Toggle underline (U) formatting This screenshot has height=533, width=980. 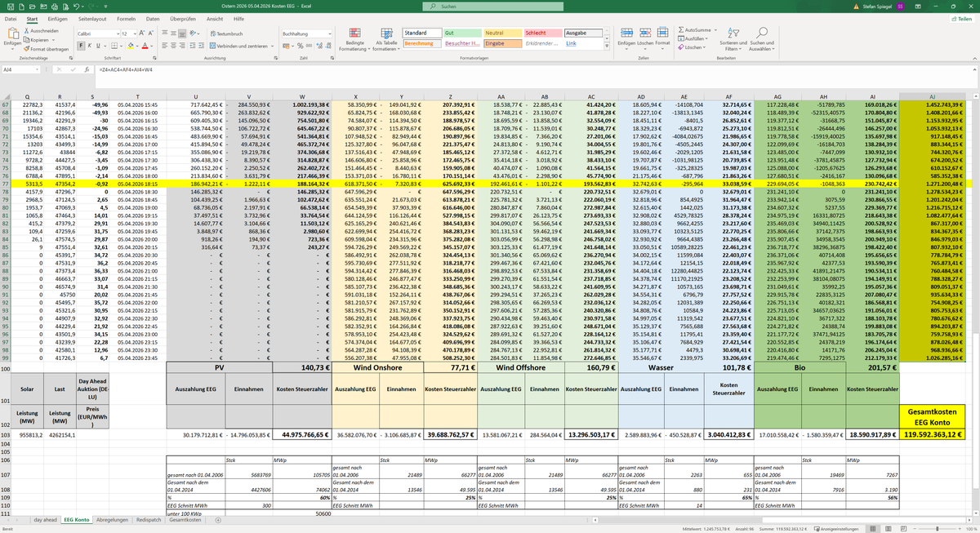pyautogui.click(x=98, y=45)
